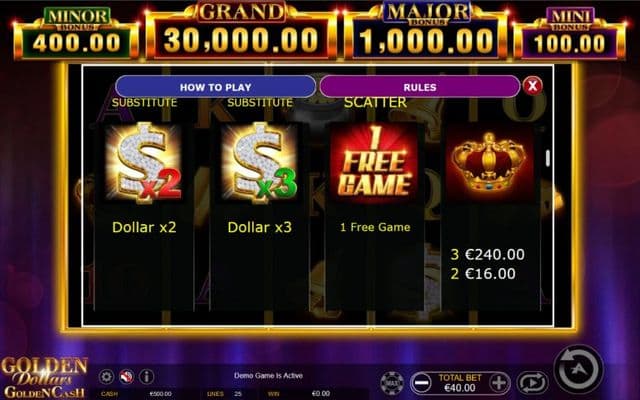Open the info paytable icon

click(x=147, y=376)
